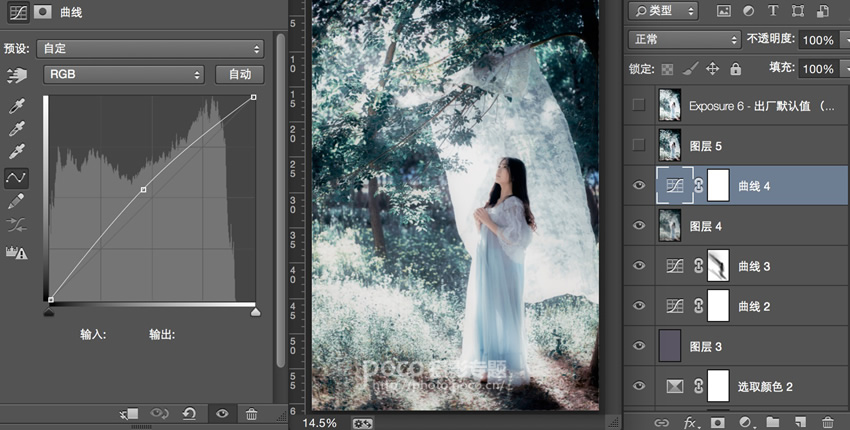This screenshot has width=850, height=430.
Task: Lock transparent pixels icon
Action: pyautogui.click(x=668, y=69)
